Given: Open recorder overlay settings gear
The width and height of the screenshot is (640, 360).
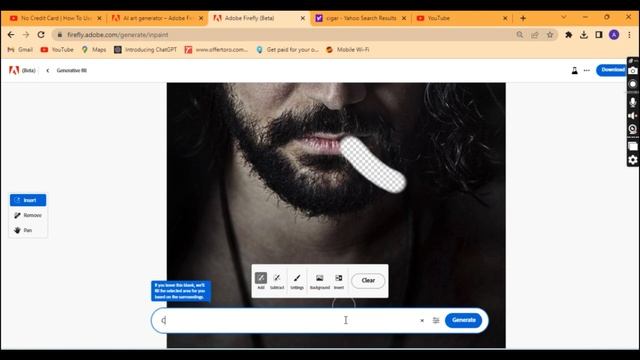Looking at the screenshot, I should pyautogui.click(x=633, y=160).
